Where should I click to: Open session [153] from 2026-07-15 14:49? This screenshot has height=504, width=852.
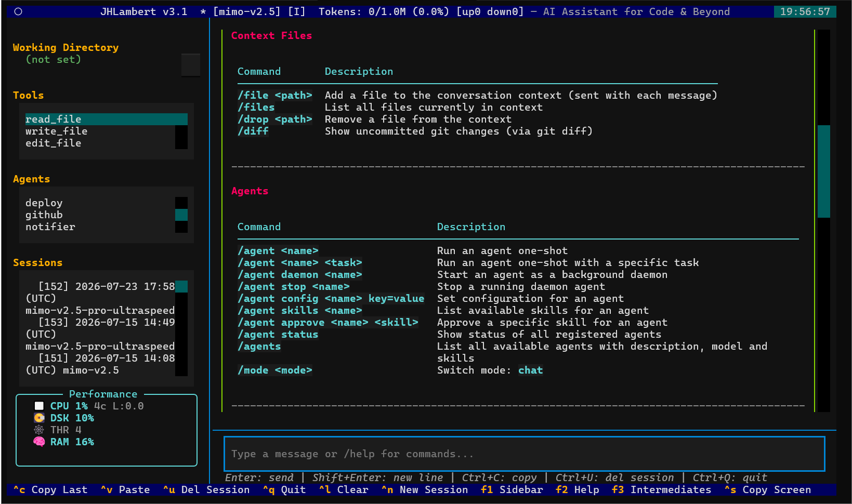click(100, 334)
